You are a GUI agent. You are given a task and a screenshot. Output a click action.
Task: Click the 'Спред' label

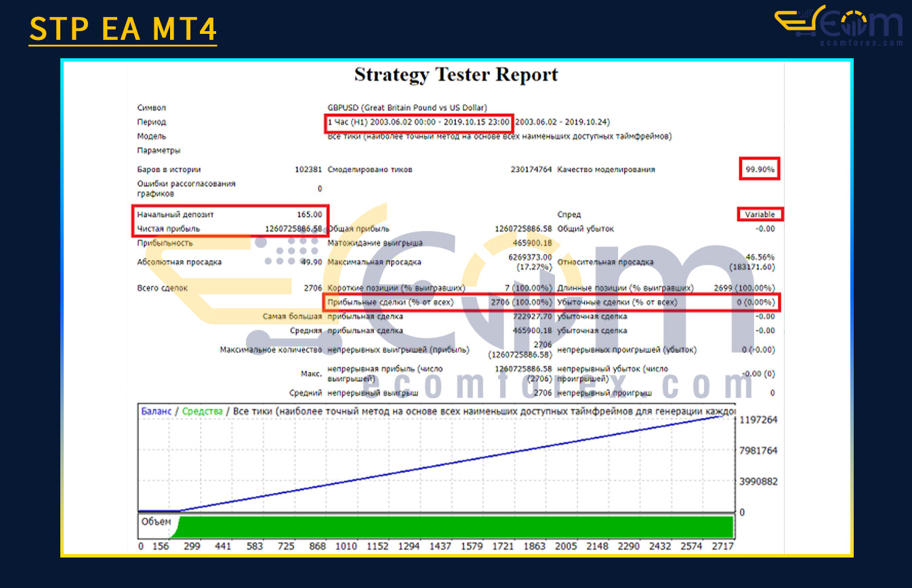(x=569, y=214)
